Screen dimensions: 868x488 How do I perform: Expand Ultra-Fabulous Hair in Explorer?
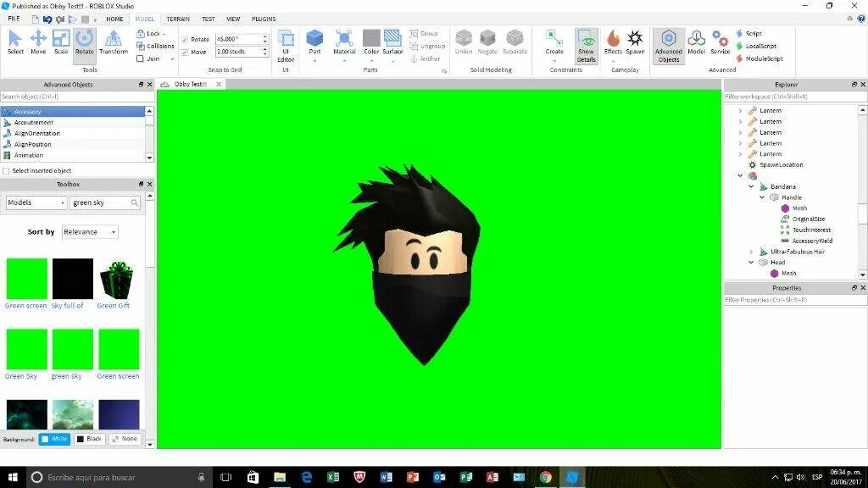pyautogui.click(x=751, y=252)
